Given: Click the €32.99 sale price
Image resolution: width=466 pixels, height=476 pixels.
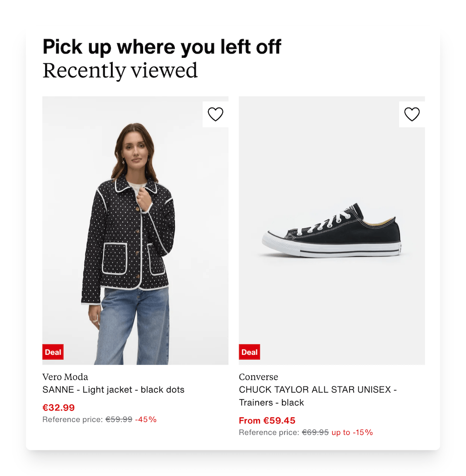Looking at the screenshot, I should [59, 408].
